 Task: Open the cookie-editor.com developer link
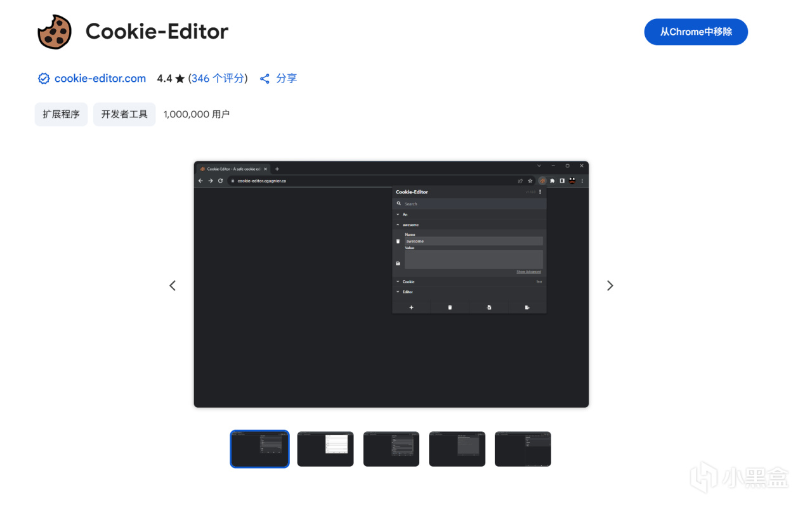[100, 79]
